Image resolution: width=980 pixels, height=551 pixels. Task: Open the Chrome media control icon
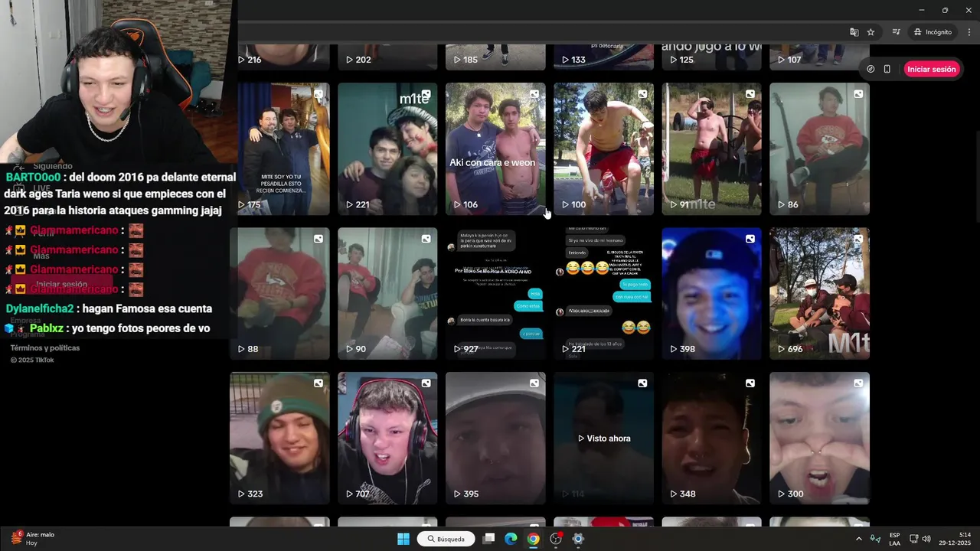pyautogui.click(x=896, y=32)
